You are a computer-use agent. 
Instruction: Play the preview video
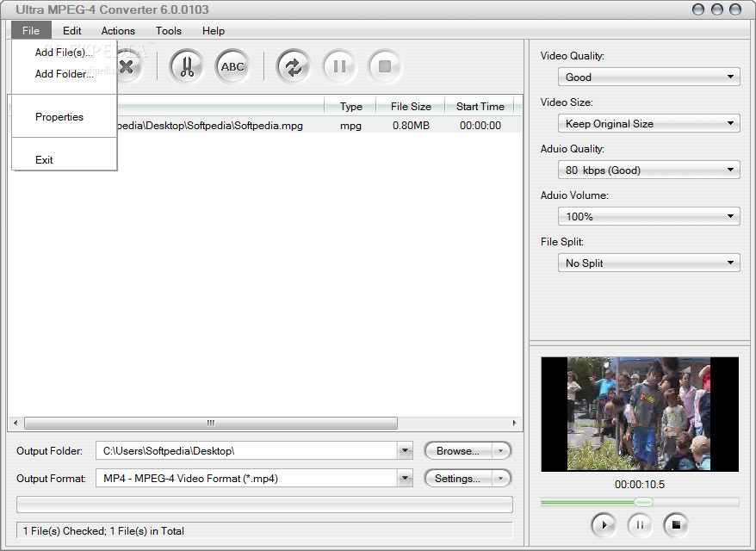603,525
